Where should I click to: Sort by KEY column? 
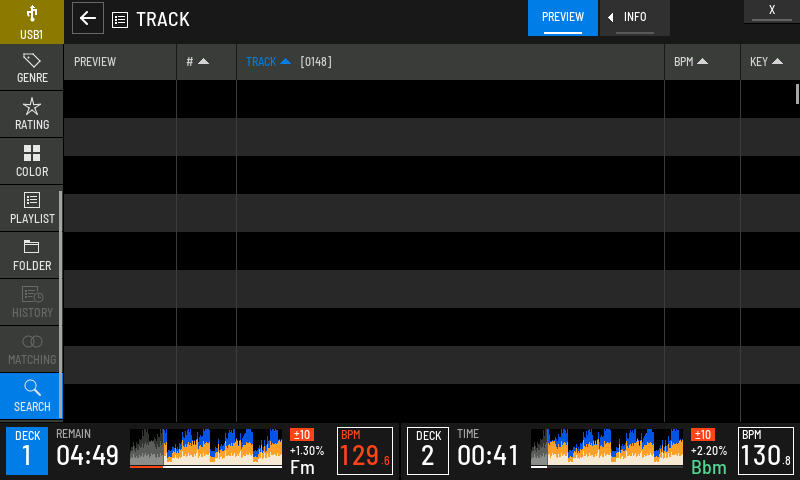click(770, 62)
